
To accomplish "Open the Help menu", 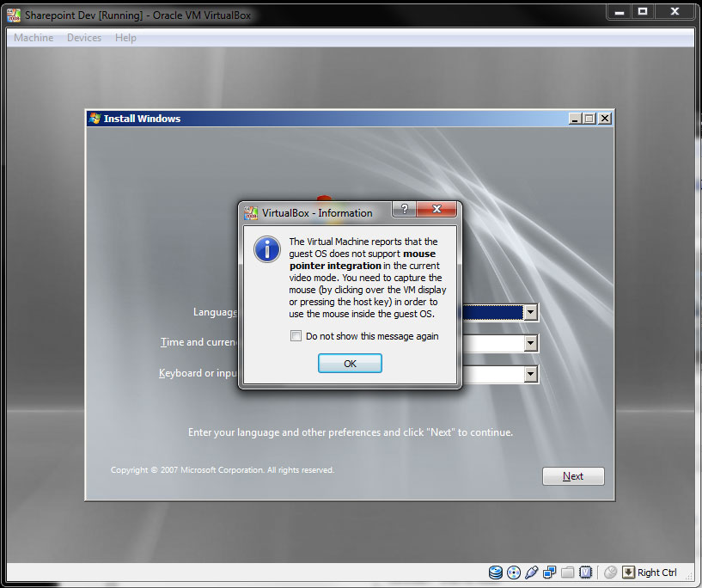I will click(x=125, y=38).
